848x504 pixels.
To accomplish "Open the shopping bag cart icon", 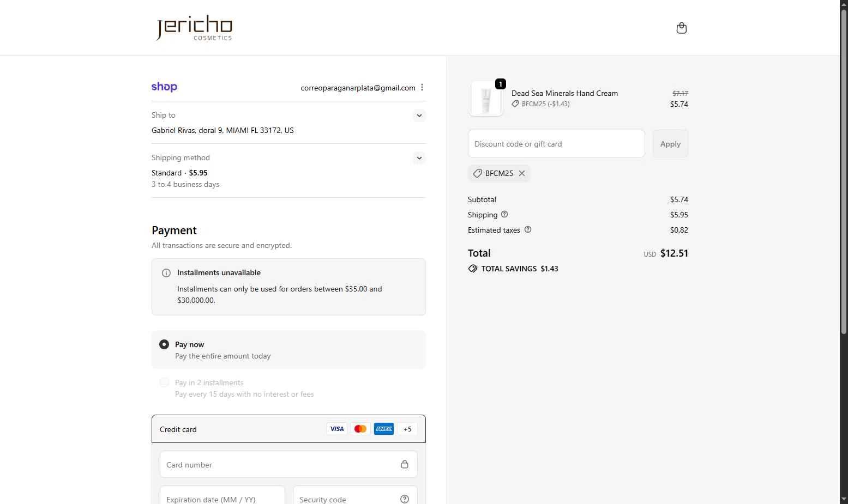I will 681,28.
